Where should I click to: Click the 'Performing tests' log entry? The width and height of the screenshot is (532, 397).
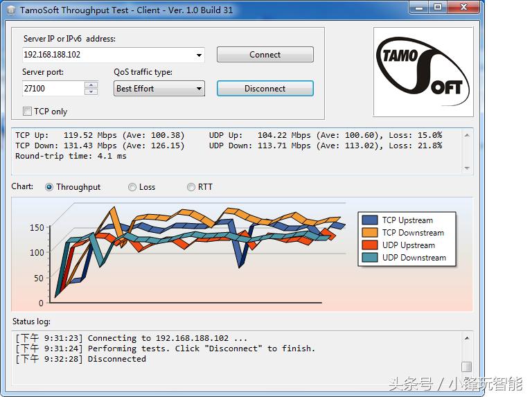point(166,349)
